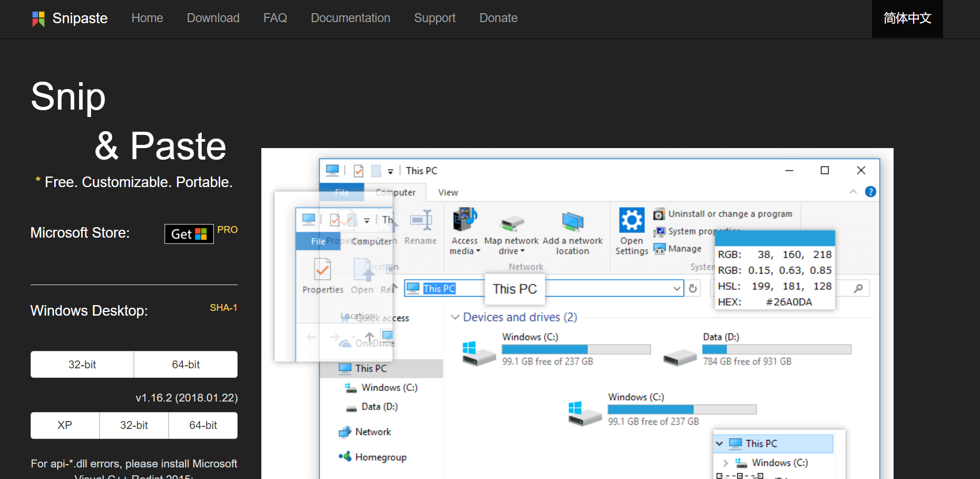Click the Add a network location icon
Screen dimensions: 980x479
(x=572, y=222)
